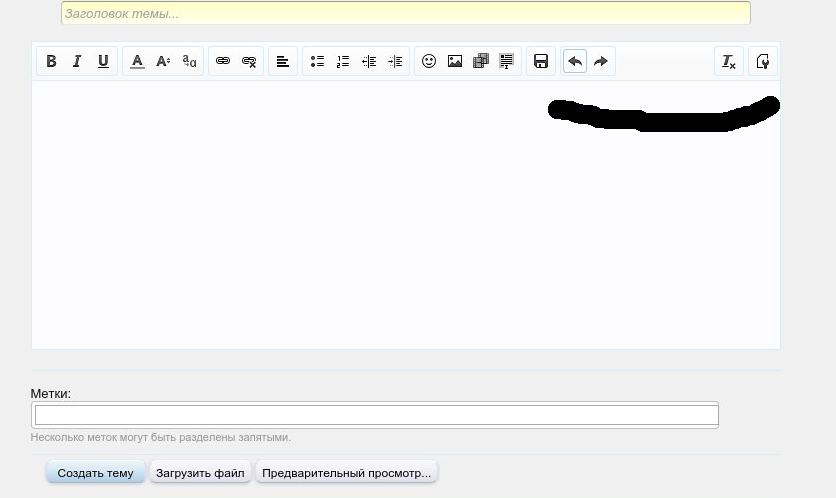Open the text color picker
This screenshot has width=836, height=498.
pyautogui.click(x=137, y=61)
